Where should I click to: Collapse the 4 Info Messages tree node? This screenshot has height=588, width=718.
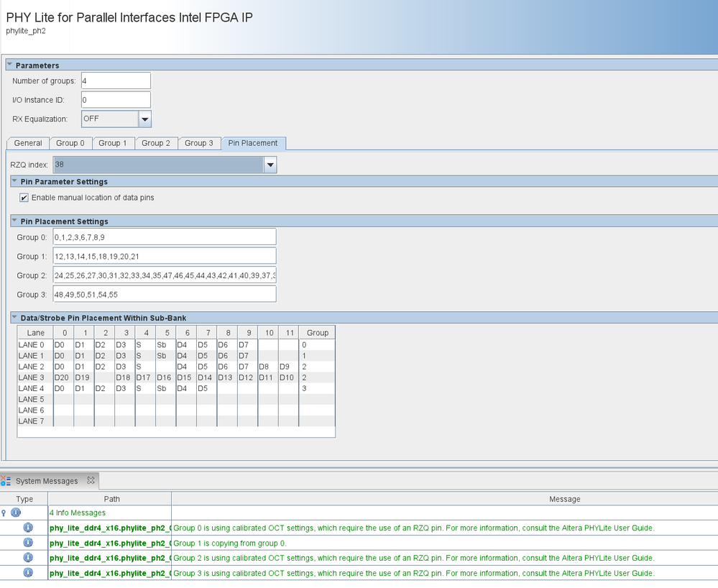tap(5, 513)
